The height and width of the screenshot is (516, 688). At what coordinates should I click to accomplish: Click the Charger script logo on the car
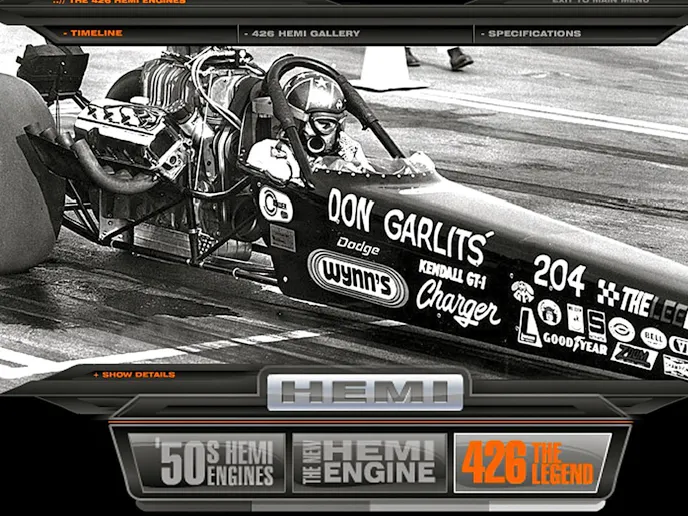coord(457,299)
